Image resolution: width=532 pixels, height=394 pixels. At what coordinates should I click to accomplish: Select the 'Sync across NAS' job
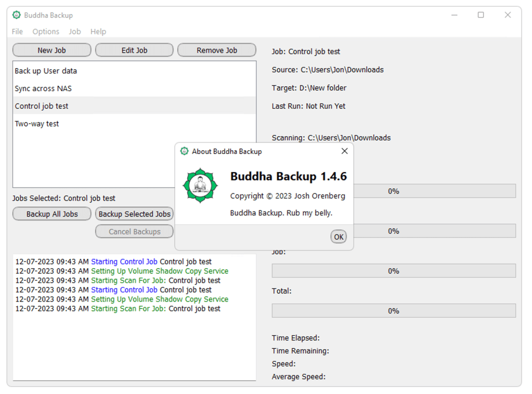pos(134,88)
